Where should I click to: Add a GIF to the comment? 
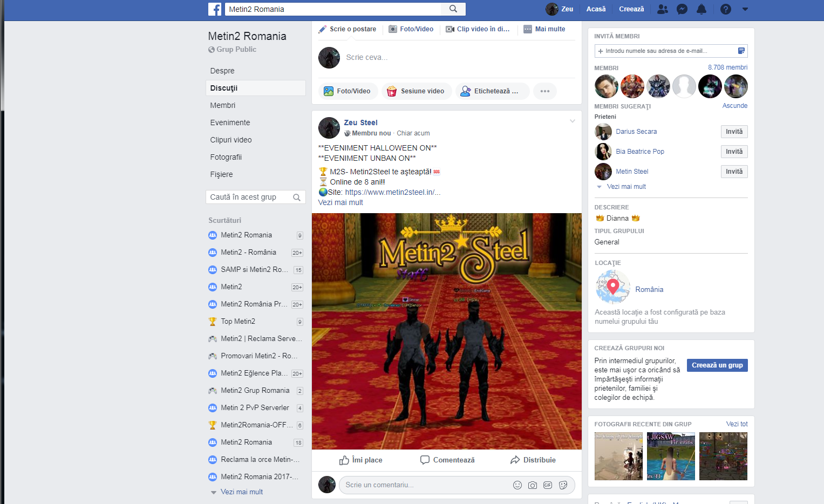[548, 485]
